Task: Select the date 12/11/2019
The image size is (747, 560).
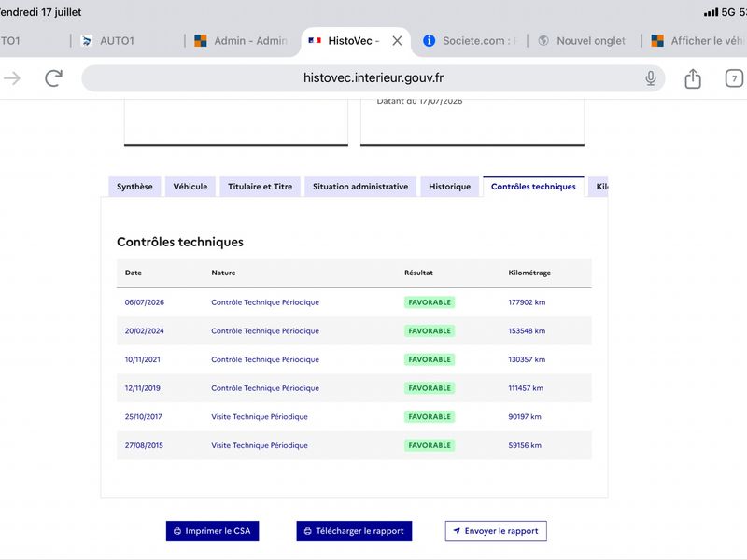Action: (143, 388)
